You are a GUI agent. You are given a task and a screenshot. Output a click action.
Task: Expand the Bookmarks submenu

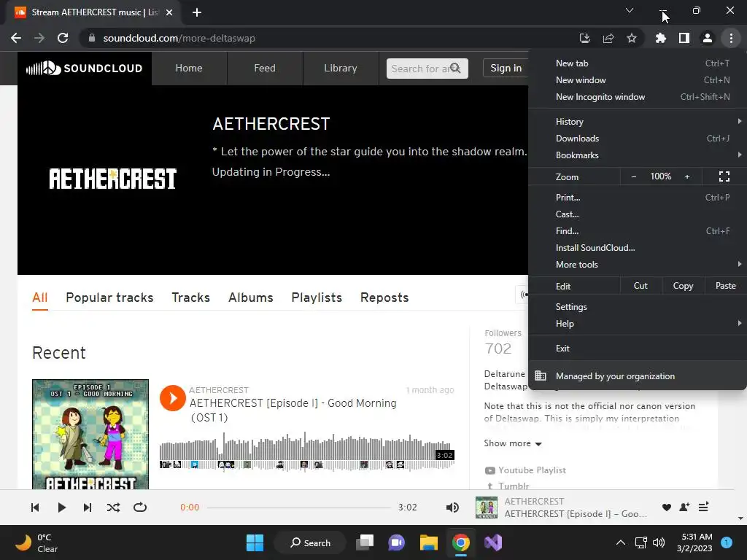(638, 155)
